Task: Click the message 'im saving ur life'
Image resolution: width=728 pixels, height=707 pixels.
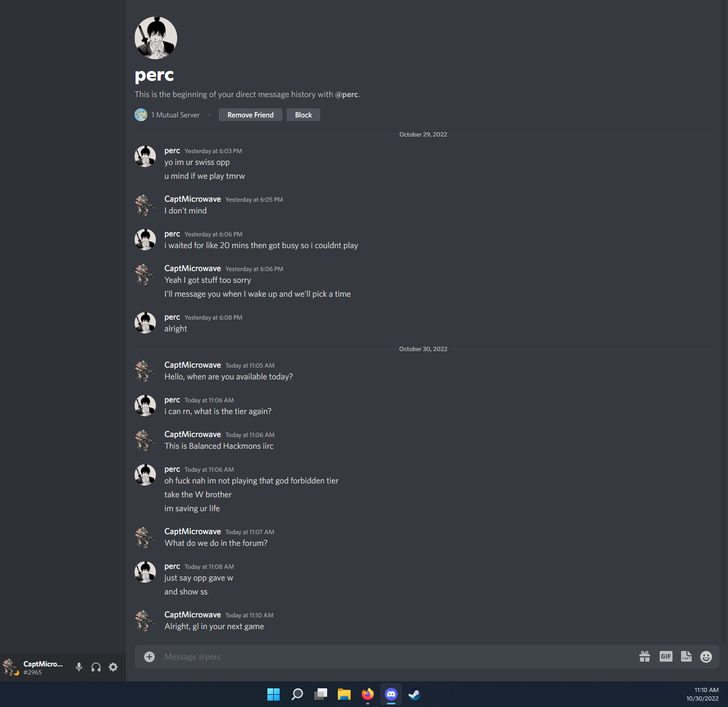Action: click(192, 509)
